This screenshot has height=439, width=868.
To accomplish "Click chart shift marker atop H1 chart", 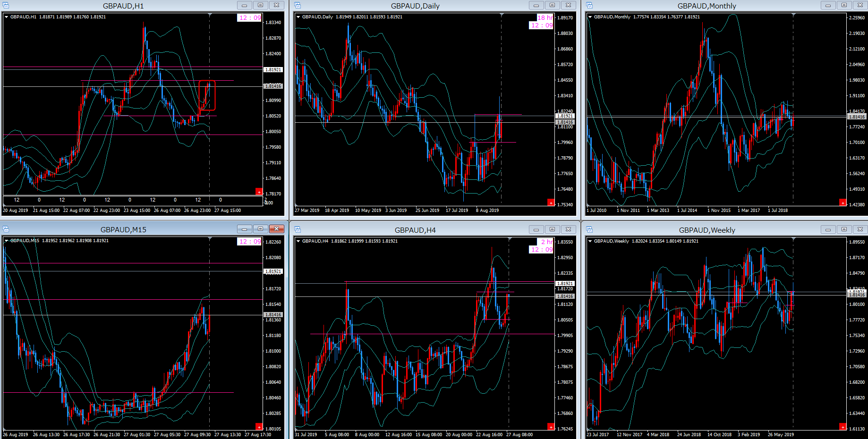I will [x=210, y=15].
